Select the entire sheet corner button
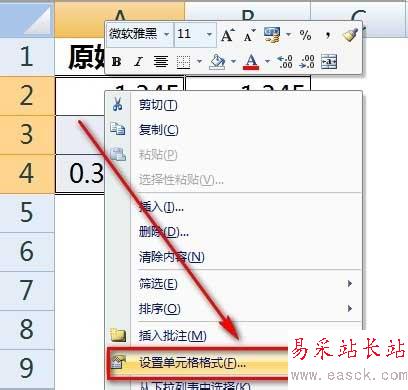Viewport: 408px width, 390px height. 27,19
